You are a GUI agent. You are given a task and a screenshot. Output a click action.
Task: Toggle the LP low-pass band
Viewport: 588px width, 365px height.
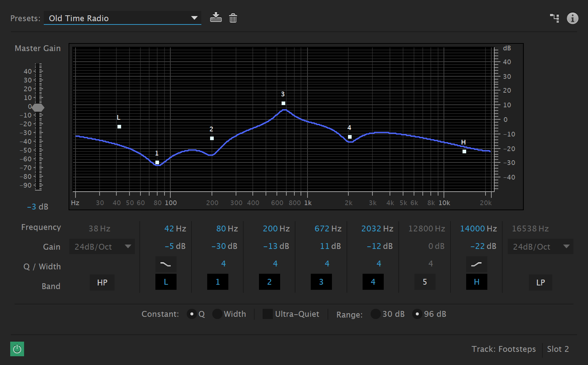540,283
